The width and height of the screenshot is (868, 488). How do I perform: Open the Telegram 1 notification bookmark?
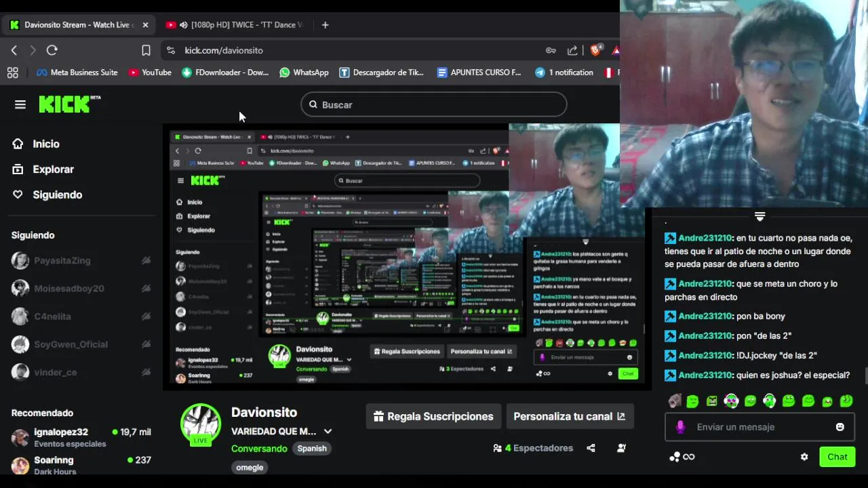564,73
